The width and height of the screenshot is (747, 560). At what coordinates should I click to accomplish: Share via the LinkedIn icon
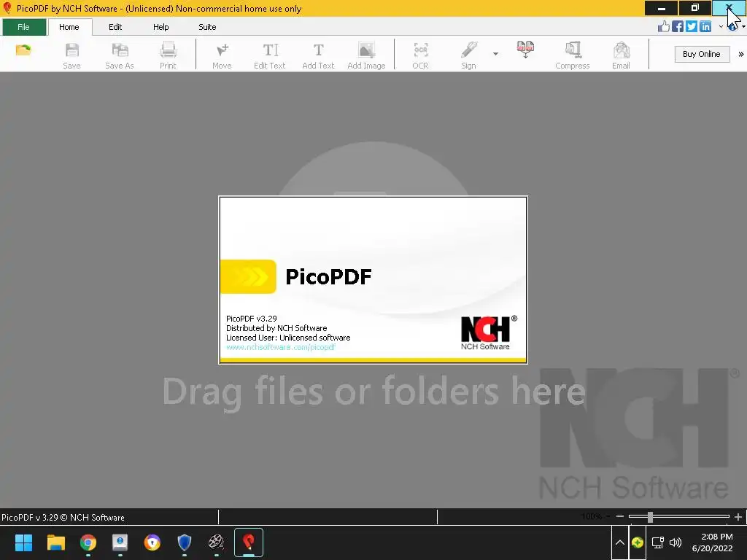705,27
